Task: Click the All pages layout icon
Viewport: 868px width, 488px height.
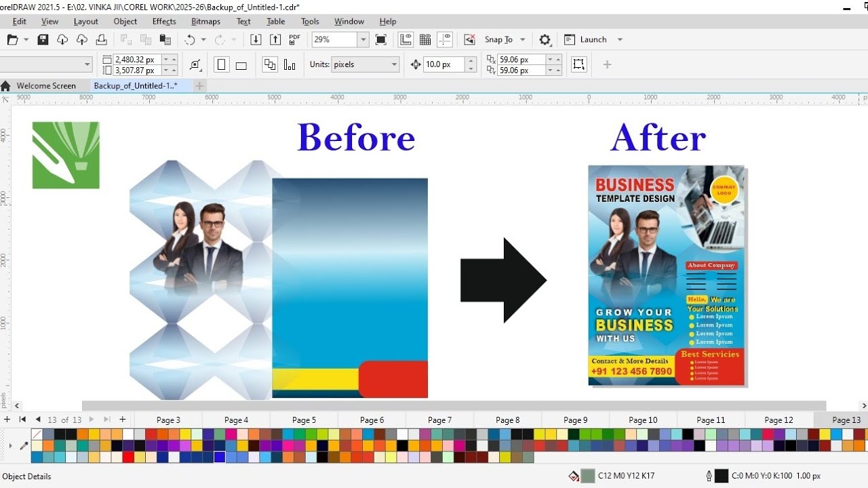Action: tap(270, 65)
